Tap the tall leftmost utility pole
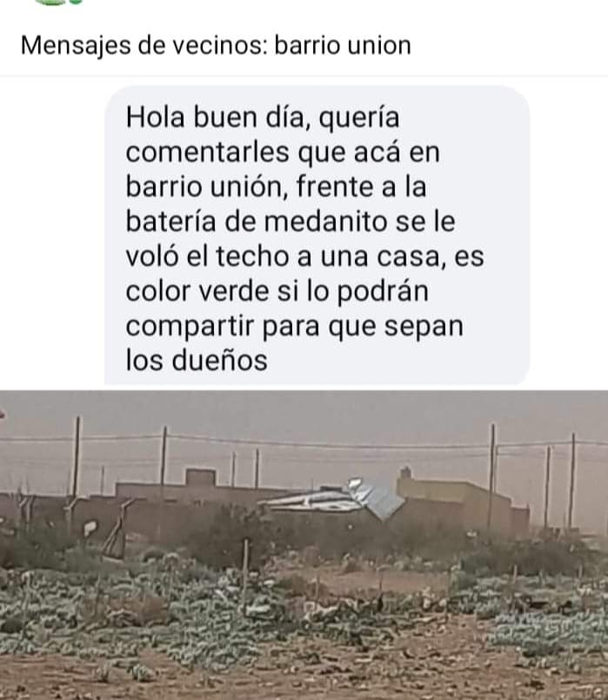 pyautogui.click(x=77, y=457)
